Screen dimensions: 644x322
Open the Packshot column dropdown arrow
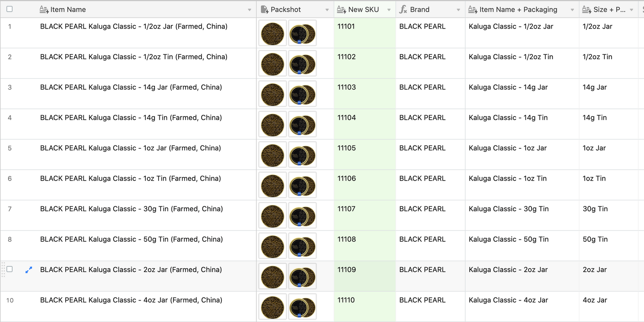(x=327, y=10)
